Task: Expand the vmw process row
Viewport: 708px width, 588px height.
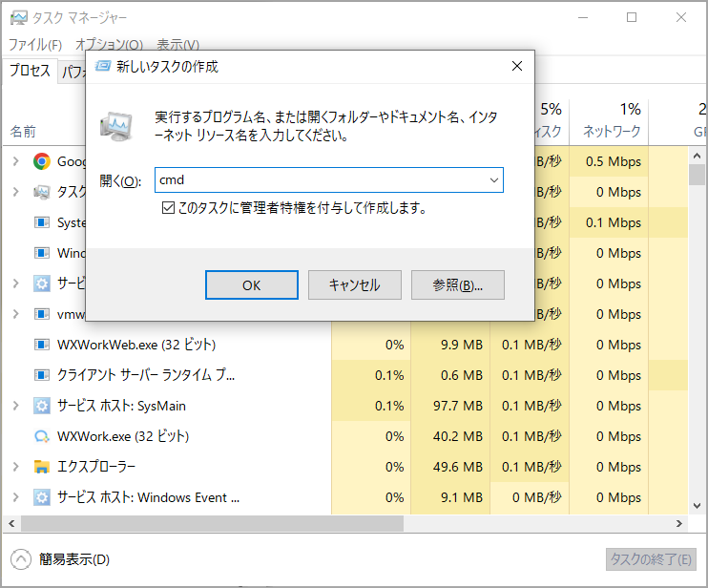Action: 16,314
